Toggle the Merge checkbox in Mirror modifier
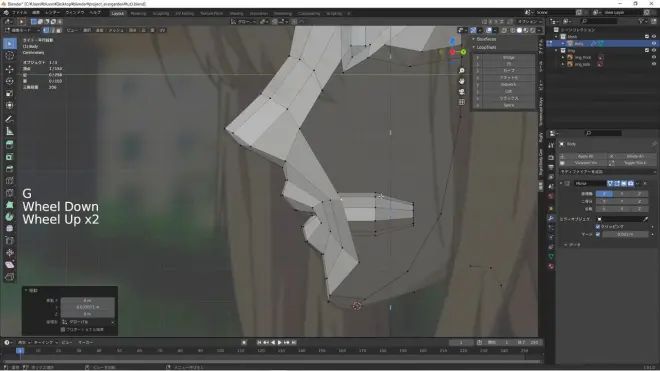Viewport: 660px width, 371px height. coord(598,234)
